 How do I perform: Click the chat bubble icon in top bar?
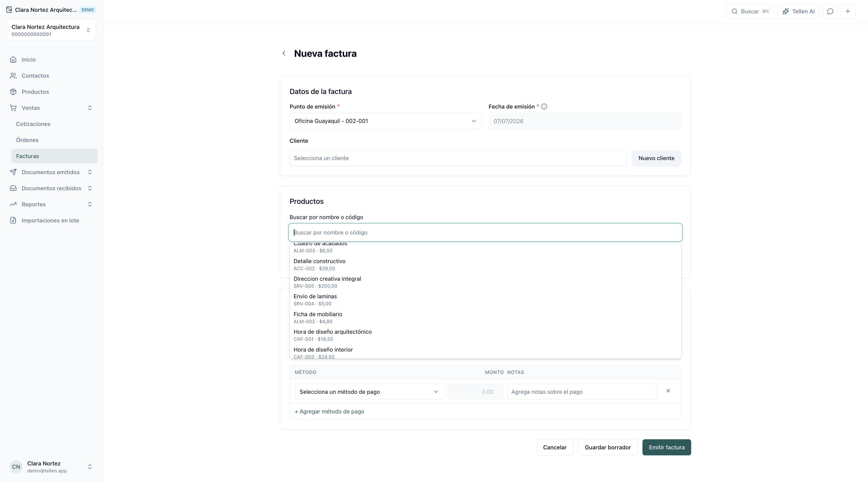pos(830,12)
